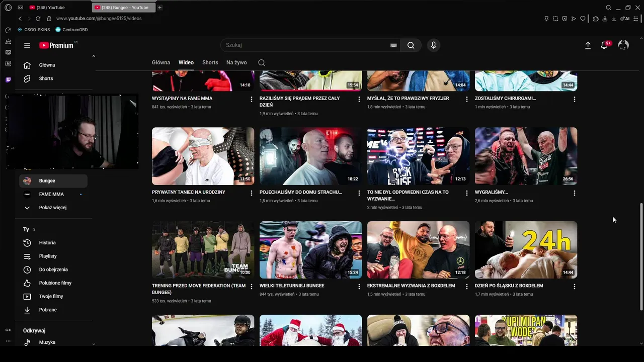This screenshot has width=644, height=362.
Task: Bookmark page with the heart icon
Action: point(583,19)
